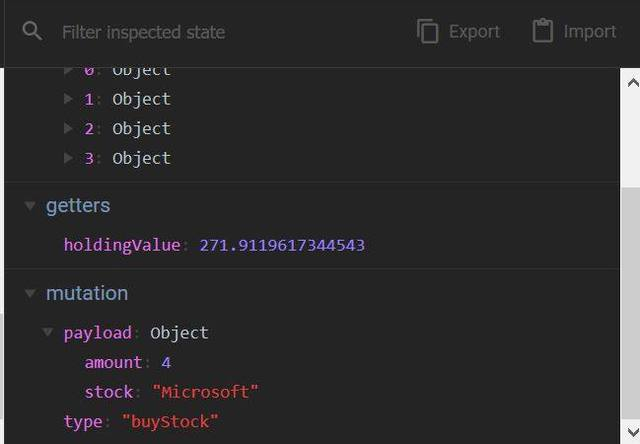Viewport: 640px width, 444px height.
Task: Select the type "buyStock" row
Action: pyautogui.click(x=140, y=422)
